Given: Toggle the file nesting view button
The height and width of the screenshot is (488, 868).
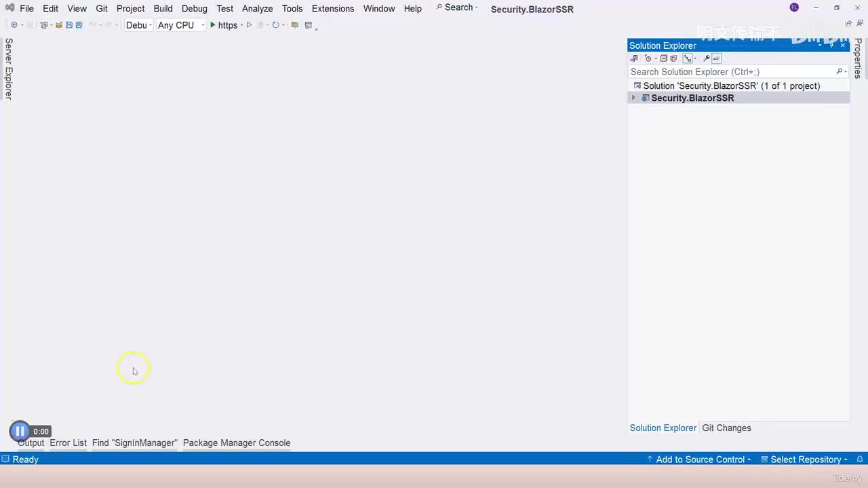Looking at the screenshot, I should 687,58.
